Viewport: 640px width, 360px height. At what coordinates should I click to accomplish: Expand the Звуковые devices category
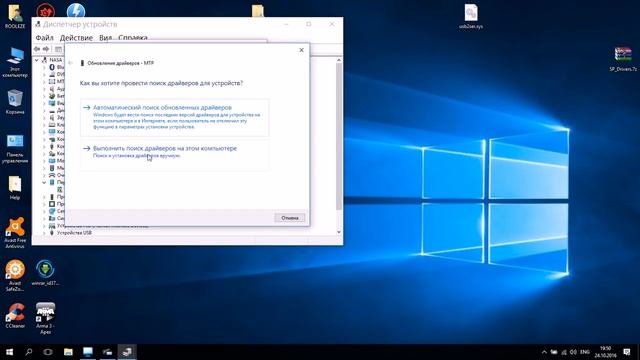44,118
